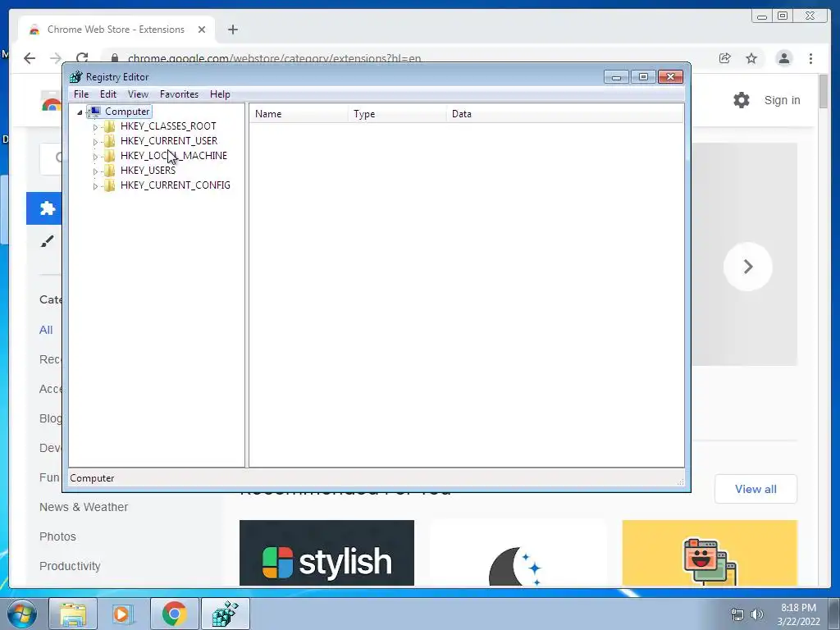The width and height of the screenshot is (840, 630).
Task: Expand the HKEY_CURRENT_USER key
Action: pos(95,142)
